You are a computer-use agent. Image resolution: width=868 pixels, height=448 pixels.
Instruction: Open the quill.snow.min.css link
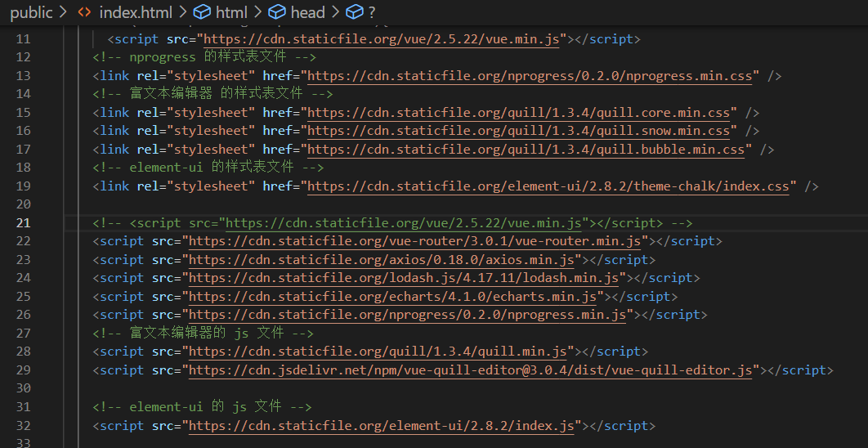click(x=519, y=132)
